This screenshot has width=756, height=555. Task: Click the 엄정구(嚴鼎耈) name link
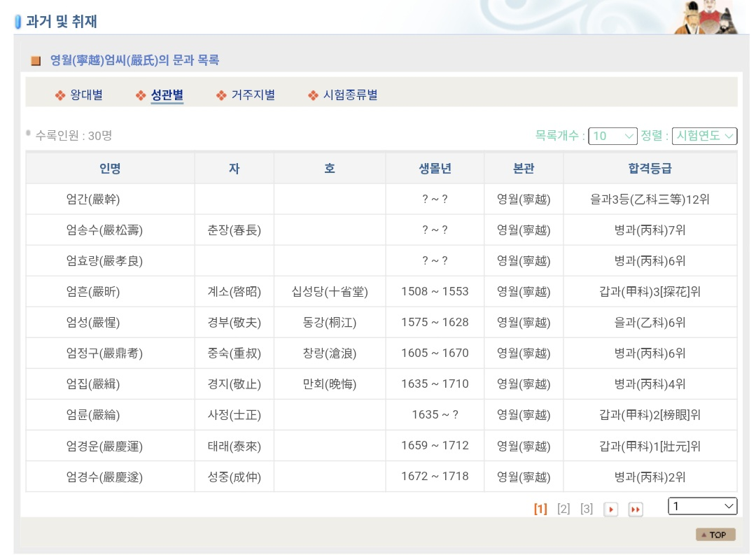coord(104,353)
